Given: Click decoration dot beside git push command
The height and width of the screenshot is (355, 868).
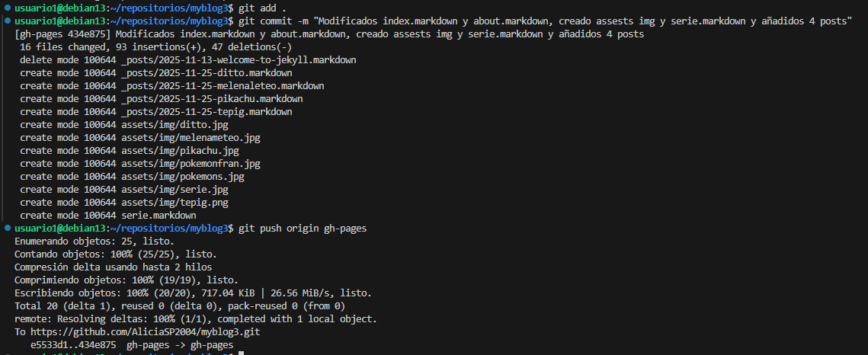Looking at the screenshot, I should click(6, 228).
